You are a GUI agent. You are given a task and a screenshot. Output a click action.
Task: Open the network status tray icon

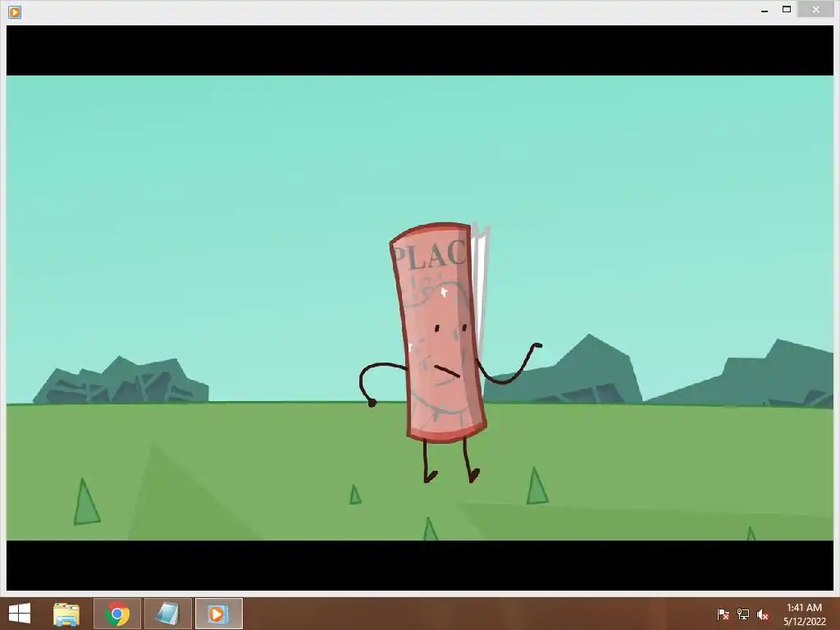tap(743, 614)
